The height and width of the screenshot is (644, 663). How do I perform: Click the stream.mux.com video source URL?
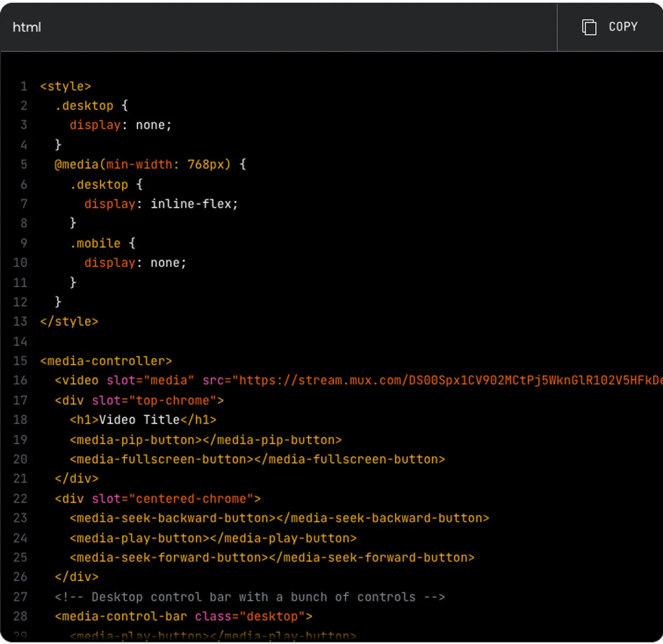414,380
